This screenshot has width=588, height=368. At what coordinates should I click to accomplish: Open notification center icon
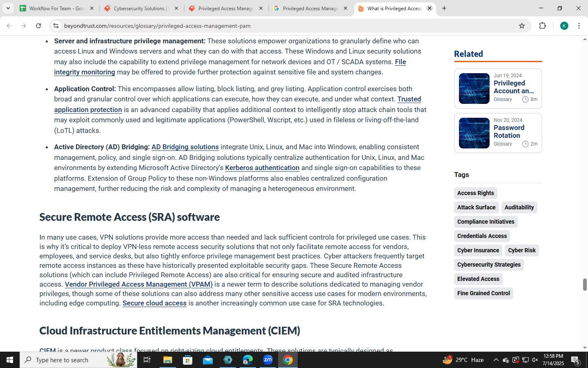click(x=575, y=360)
